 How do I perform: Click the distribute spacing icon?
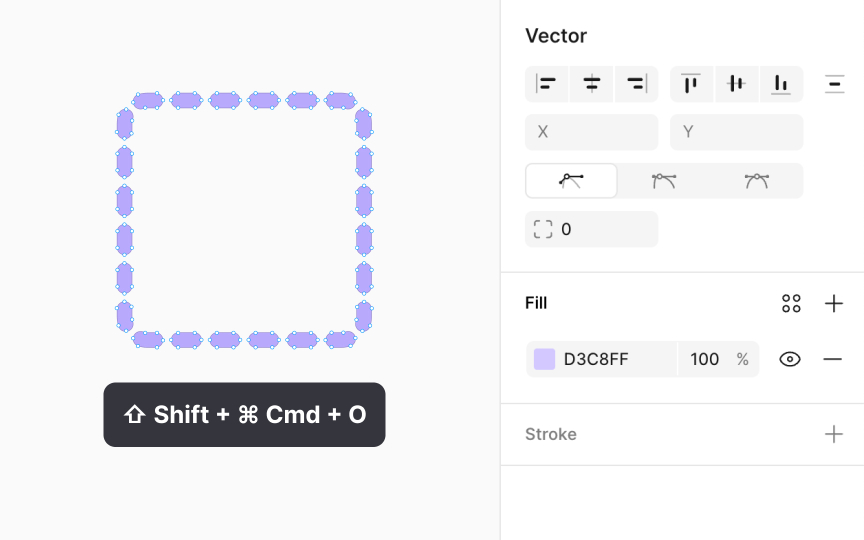click(x=834, y=84)
